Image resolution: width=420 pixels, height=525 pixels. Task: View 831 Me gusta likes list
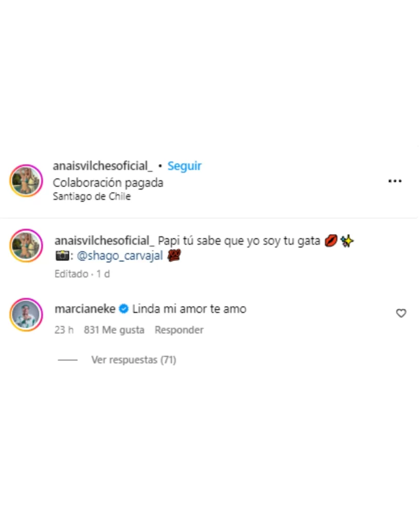(x=114, y=330)
